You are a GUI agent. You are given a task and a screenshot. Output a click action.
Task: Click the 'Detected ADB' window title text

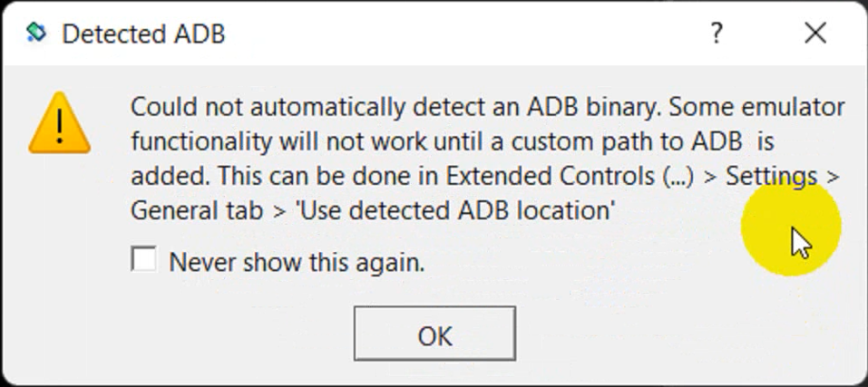coord(143,34)
